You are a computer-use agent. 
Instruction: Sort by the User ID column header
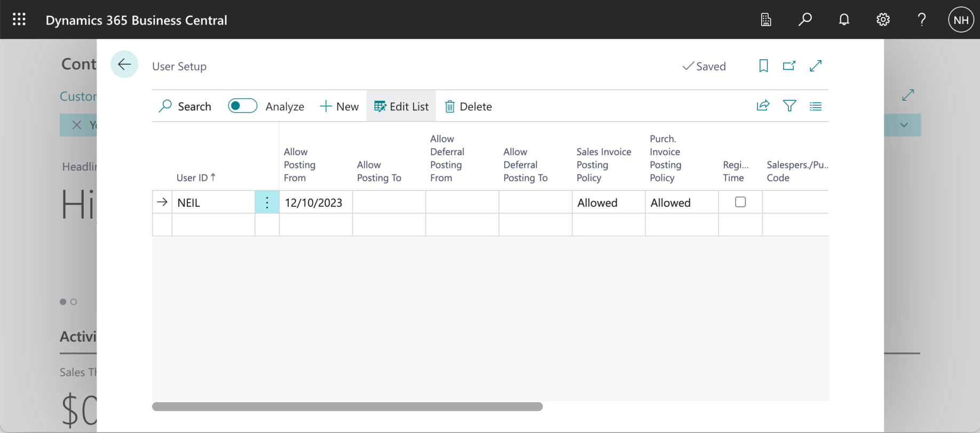click(196, 178)
